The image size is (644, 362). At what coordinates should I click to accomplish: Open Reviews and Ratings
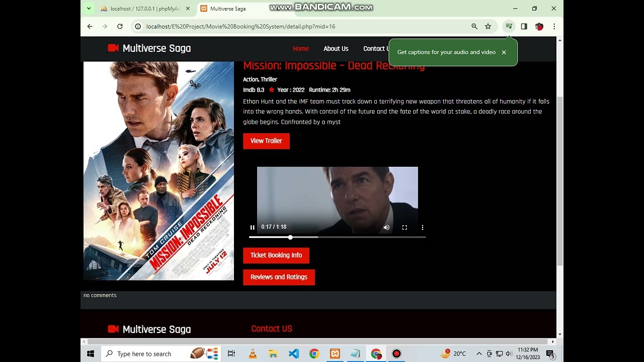(279, 277)
